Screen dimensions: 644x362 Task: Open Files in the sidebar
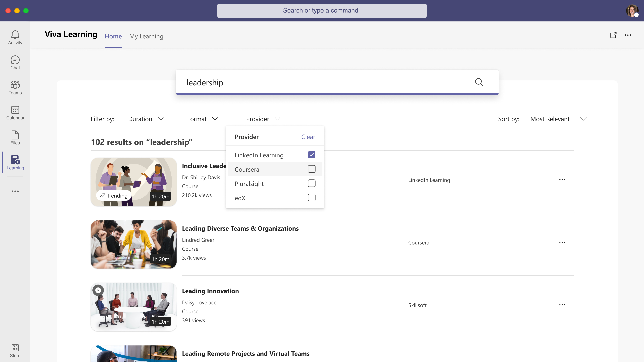point(15,138)
